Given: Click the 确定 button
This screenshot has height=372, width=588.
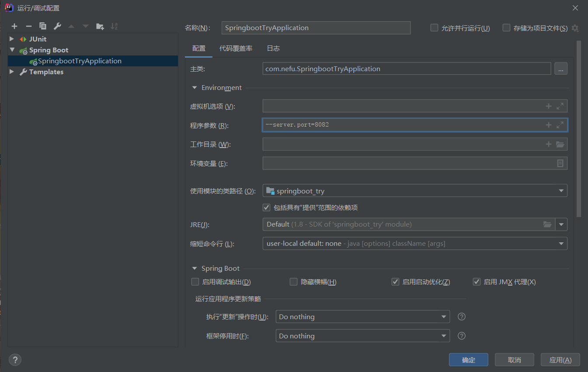Looking at the screenshot, I should coord(469,360).
